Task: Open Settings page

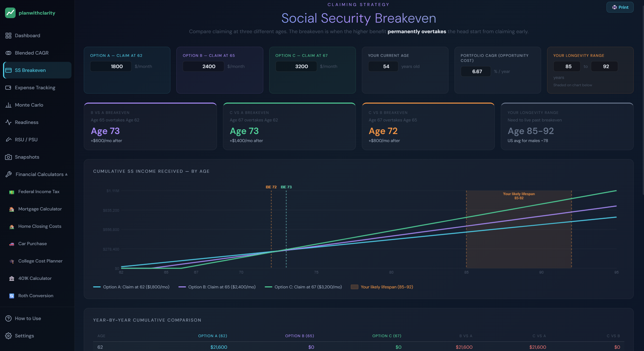Action: [37, 336]
